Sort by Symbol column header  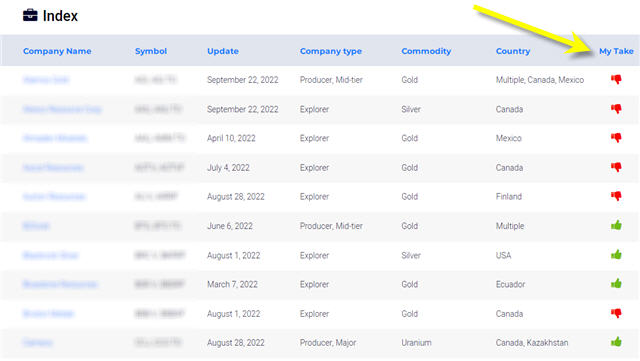tap(151, 51)
